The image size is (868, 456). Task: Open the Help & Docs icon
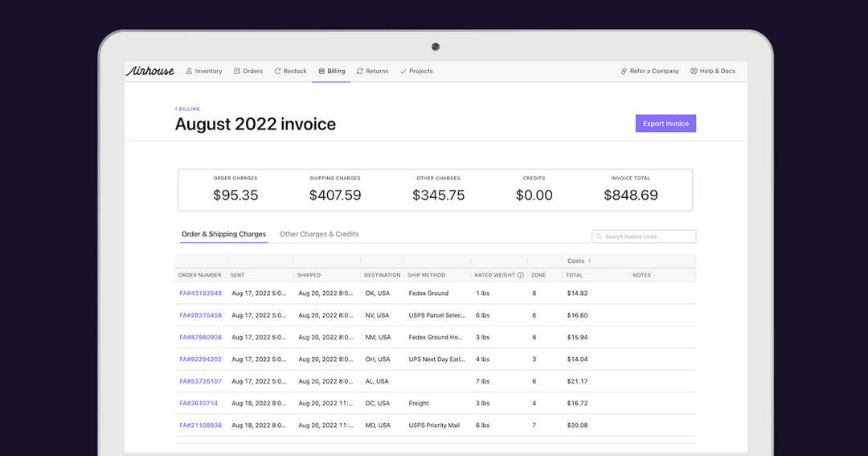tap(694, 71)
